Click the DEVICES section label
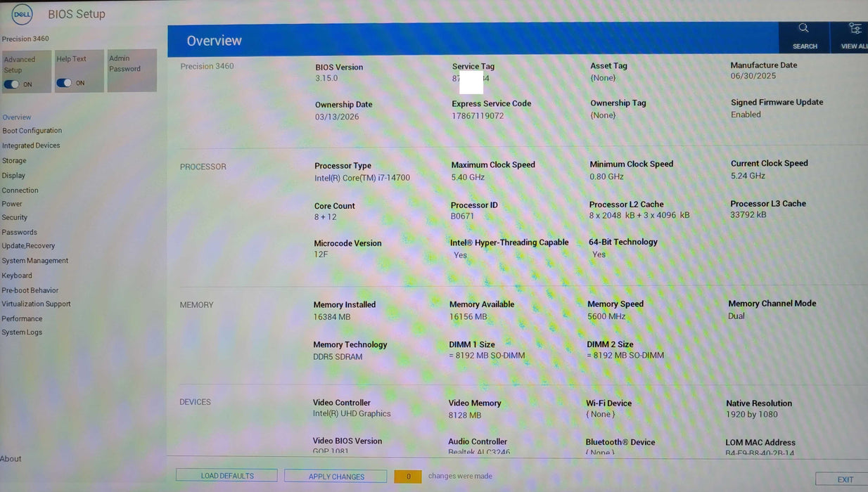 pyautogui.click(x=195, y=402)
